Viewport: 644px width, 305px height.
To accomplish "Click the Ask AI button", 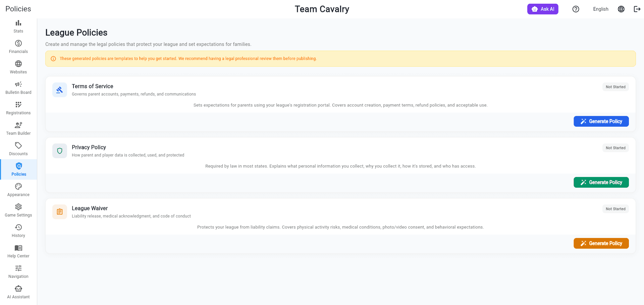I will (x=543, y=9).
